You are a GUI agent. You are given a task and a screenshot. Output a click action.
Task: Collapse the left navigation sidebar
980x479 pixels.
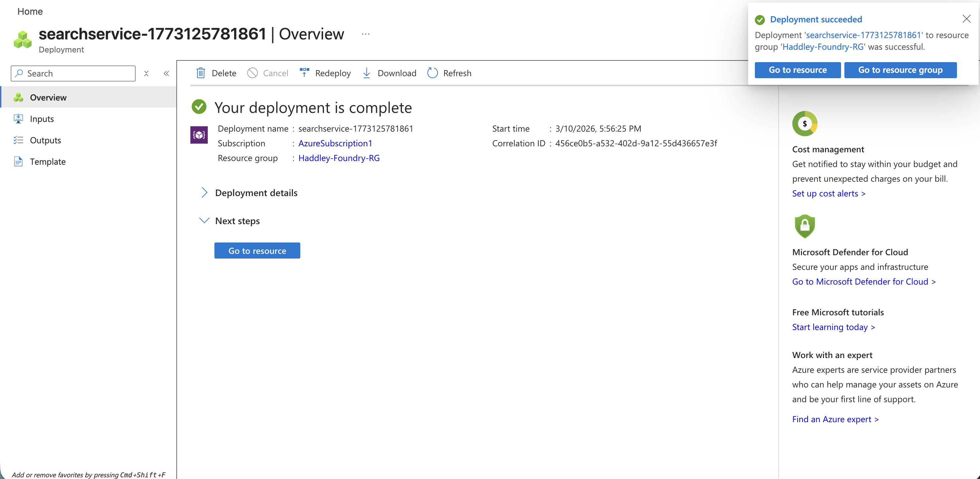pyautogui.click(x=166, y=73)
